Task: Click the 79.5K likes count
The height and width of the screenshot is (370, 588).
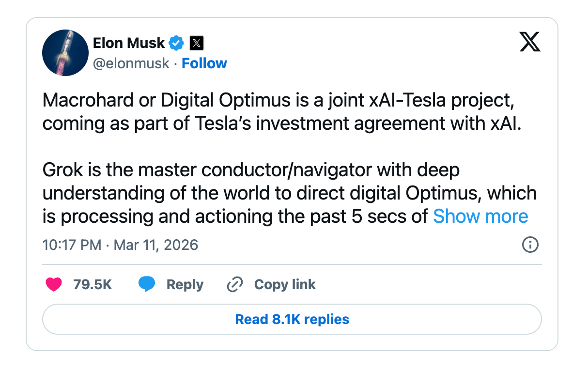Action: pyautogui.click(x=93, y=284)
